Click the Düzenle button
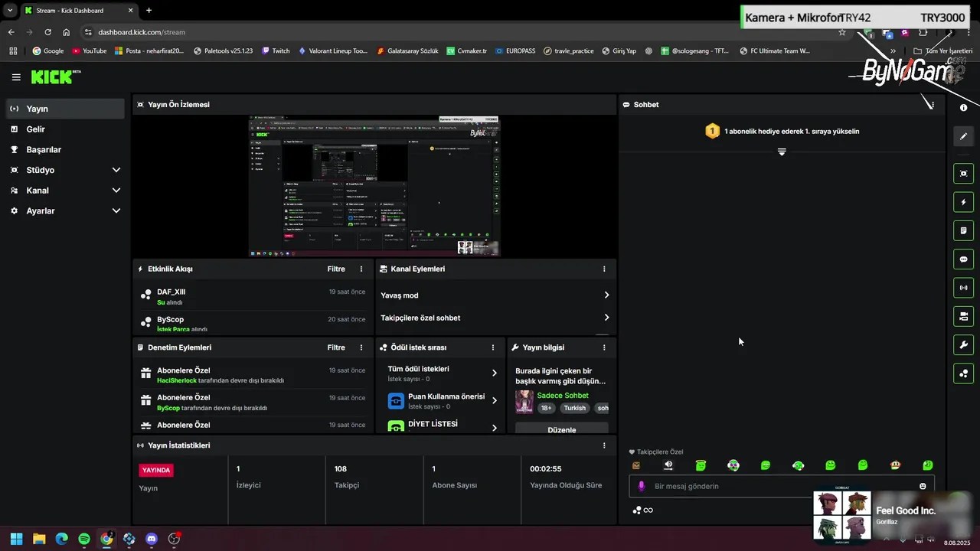The image size is (980, 551). click(562, 429)
